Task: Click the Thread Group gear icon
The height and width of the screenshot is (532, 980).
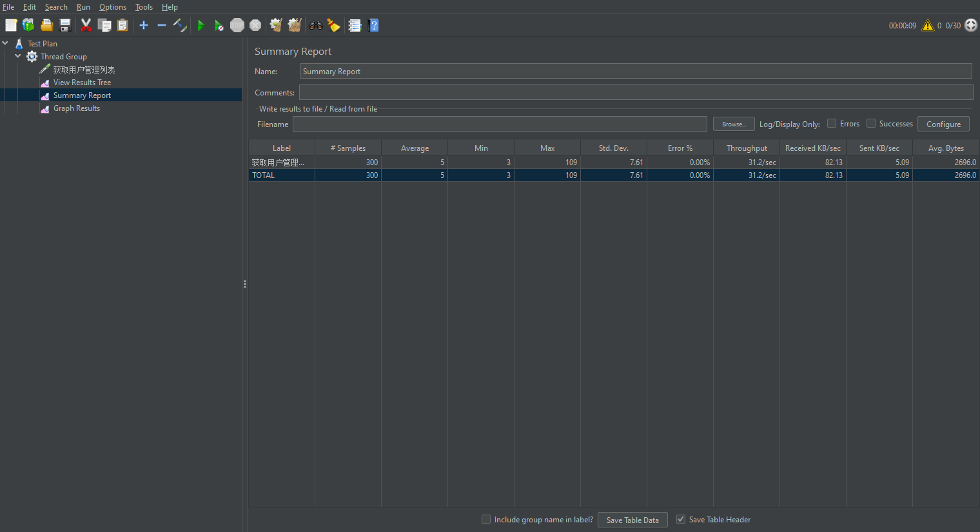Action: pyautogui.click(x=32, y=57)
